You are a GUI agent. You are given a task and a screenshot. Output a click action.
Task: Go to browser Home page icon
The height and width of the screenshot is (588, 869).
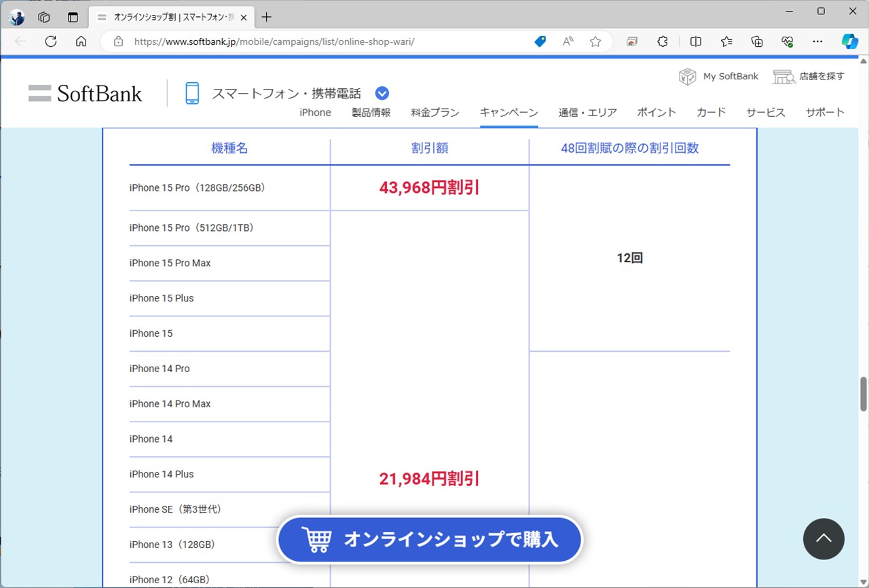tap(81, 41)
